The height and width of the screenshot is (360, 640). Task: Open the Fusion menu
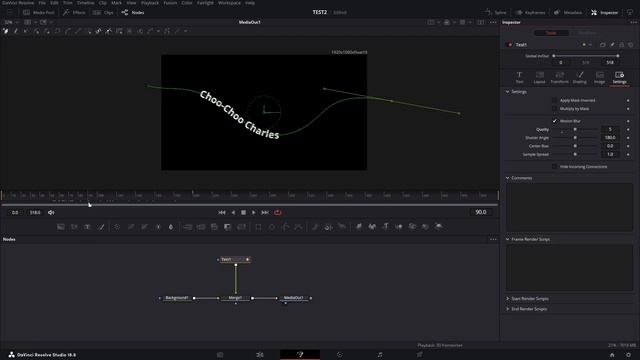coord(170,3)
